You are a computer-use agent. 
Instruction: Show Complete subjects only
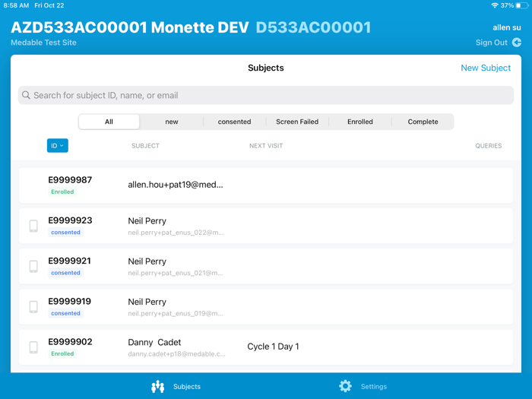[423, 122]
